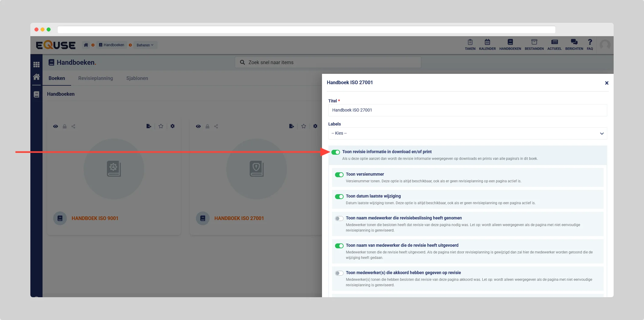This screenshot has width=644, height=320.
Task: Enable 'Toon naam medewerker die revisiebeslissing' toggle
Action: (x=339, y=218)
